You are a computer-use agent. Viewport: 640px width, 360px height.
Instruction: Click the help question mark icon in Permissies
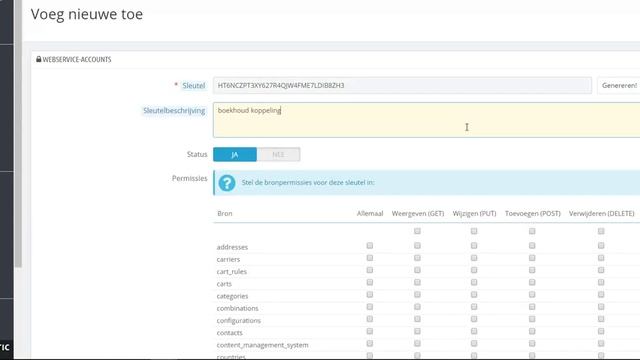pyautogui.click(x=227, y=183)
